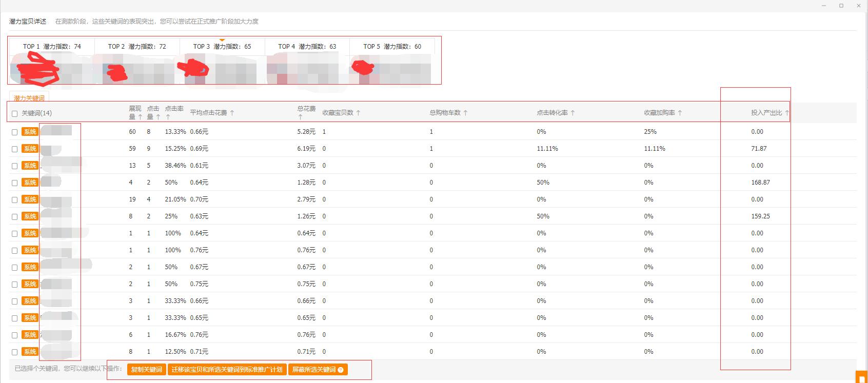Sort the table by 总购物车数 arrow

(x=465, y=113)
